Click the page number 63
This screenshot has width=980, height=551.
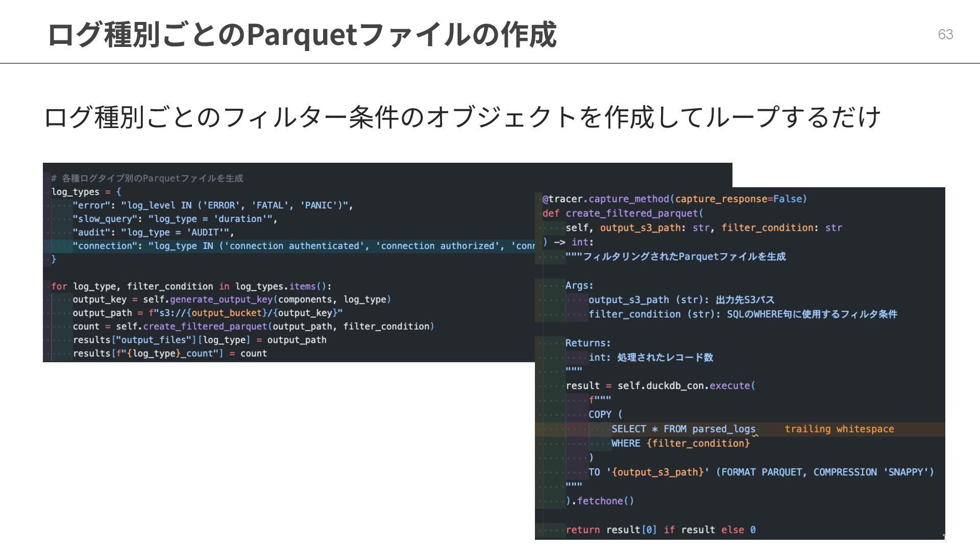[x=945, y=34]
